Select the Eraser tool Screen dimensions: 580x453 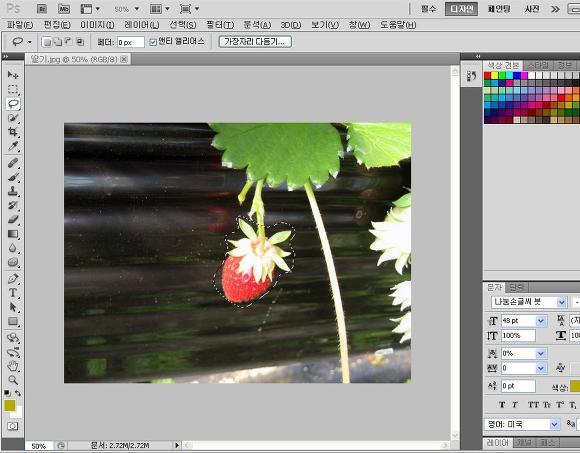click(x=13, y=219)
